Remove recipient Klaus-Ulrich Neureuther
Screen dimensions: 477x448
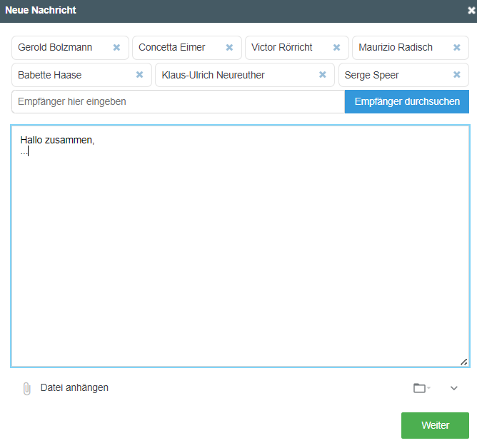tap(323, 75)
